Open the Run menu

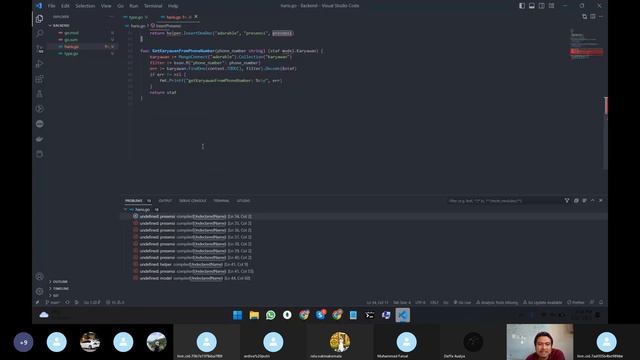coord(133,6)
